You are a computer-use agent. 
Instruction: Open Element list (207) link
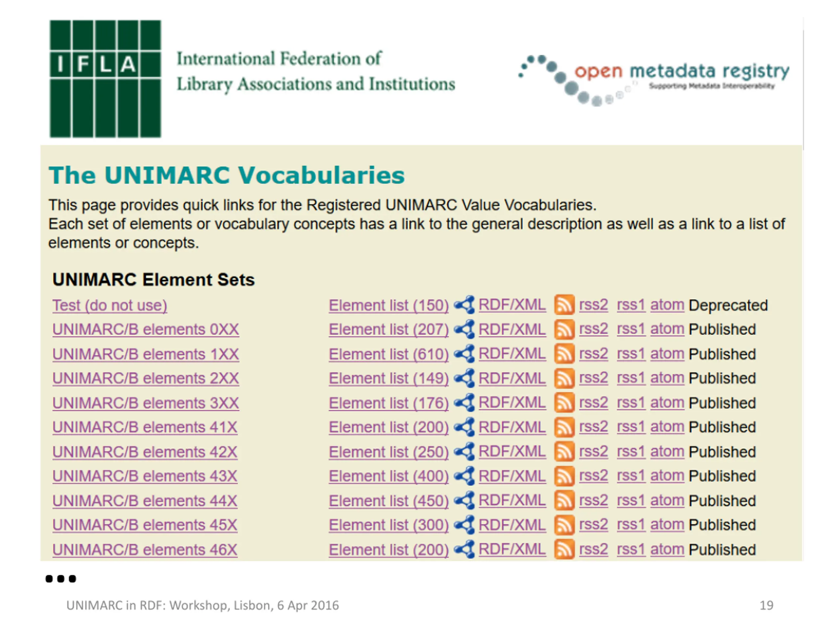389,330
